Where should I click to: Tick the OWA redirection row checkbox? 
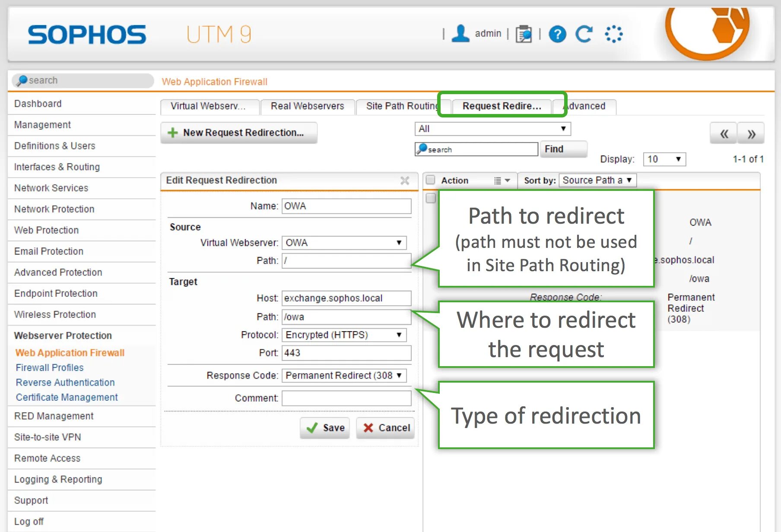coord(431,198)
